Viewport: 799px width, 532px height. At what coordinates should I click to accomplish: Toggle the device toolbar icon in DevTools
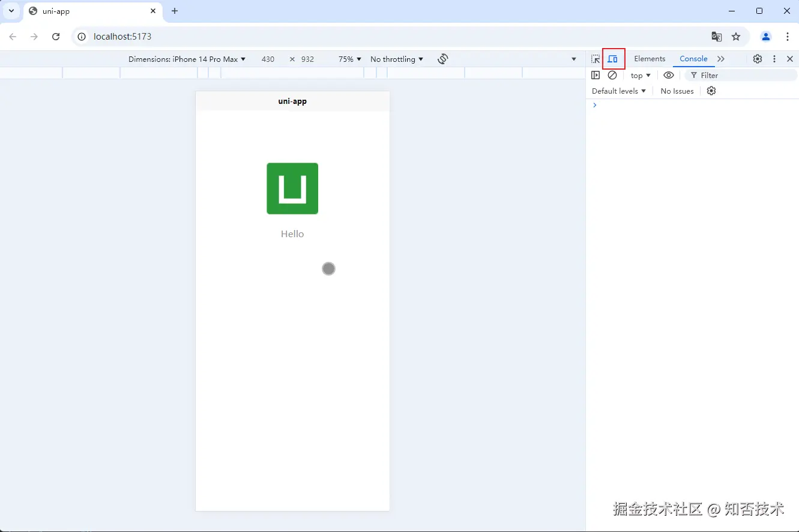click(612, 59)
